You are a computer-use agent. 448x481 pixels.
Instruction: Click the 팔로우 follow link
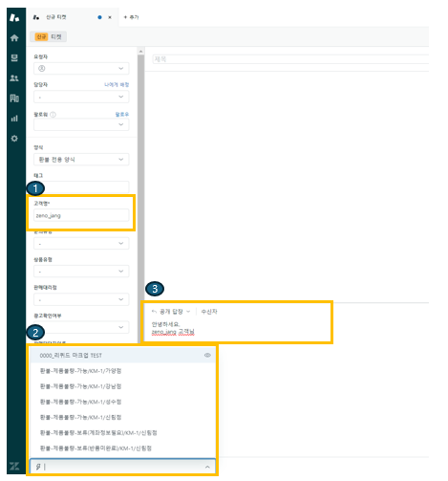[x=122, y=115]
